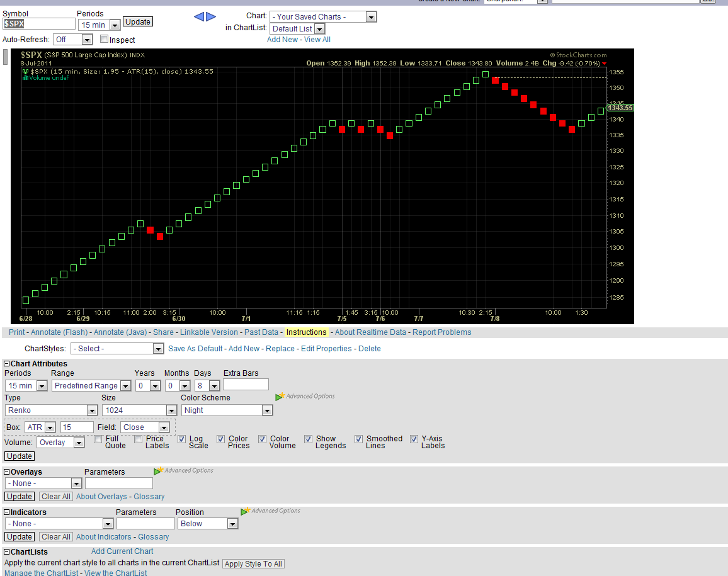Uncheck the Smoothed Lines option
Viewport: 728px width, 576px height.
pyautogui.click(x=358, y=439)
